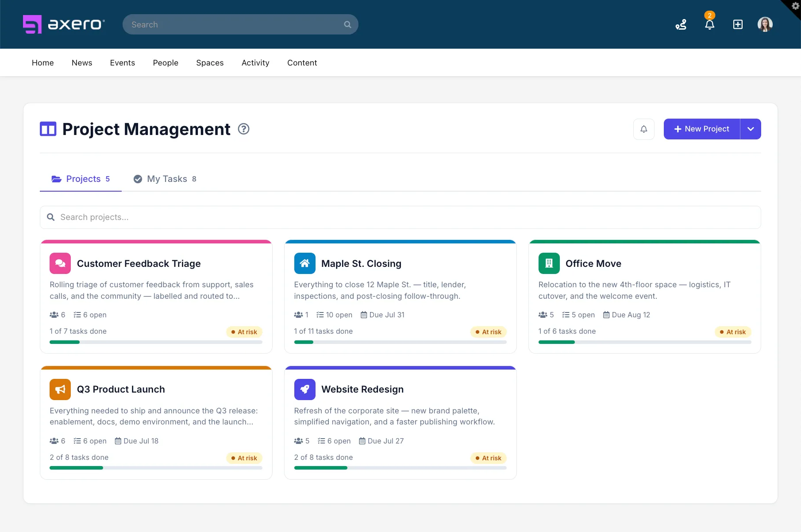Click '1 of 6 tasks done' text

(x=567, y=331)
